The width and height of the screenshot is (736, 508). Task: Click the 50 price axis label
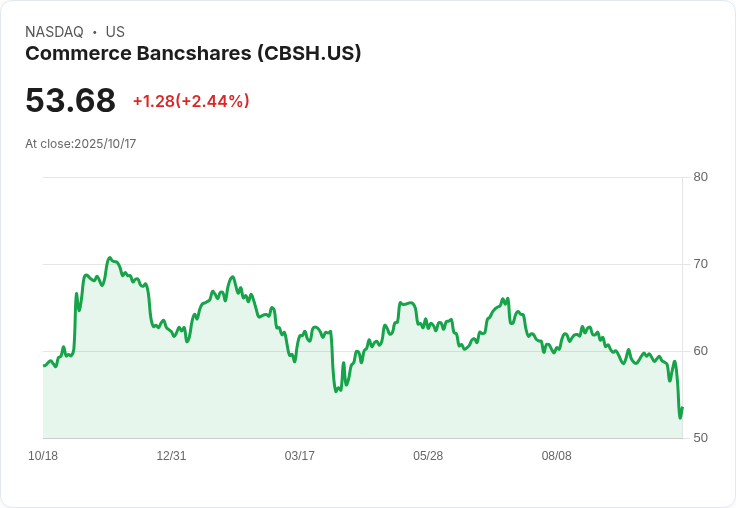point(700,438)
